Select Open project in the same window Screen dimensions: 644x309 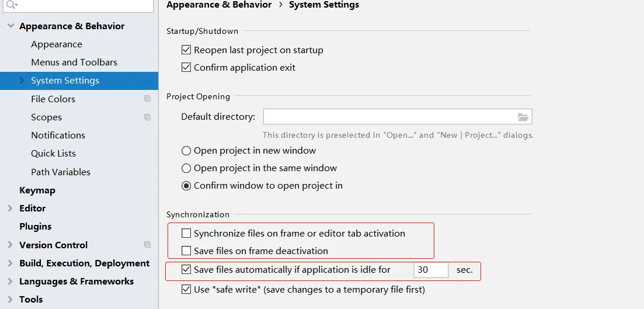[186, 168]
